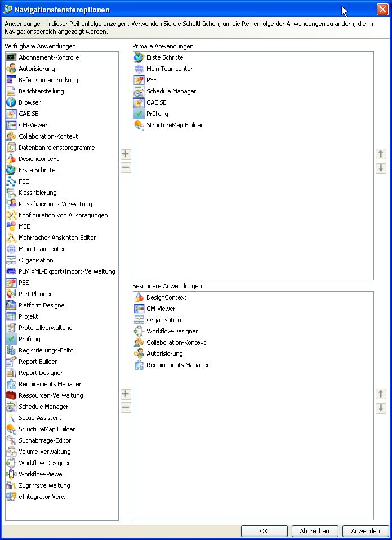The image size is (392, 540).
Task: Click the Anwenden button
Action: click(x=366, y=531)
